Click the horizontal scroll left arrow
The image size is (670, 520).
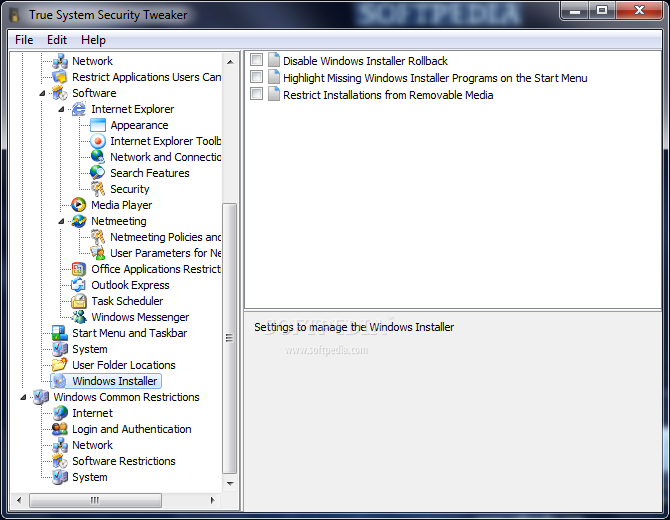pyautogui.click(x=19, y=500)
